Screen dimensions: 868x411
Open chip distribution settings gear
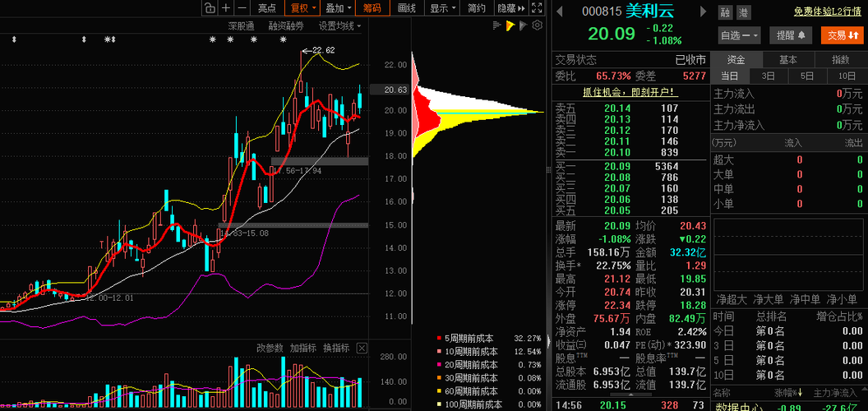[x=537, y=25]
